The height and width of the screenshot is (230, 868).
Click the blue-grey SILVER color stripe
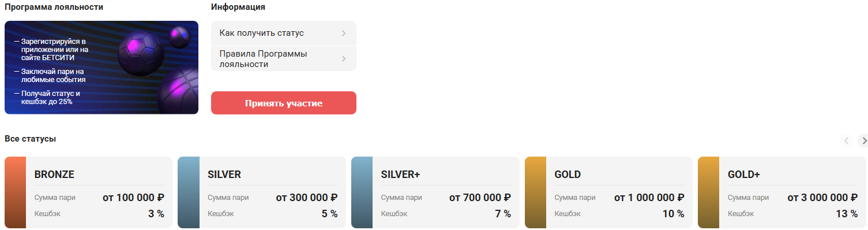(x=189, y=192)
